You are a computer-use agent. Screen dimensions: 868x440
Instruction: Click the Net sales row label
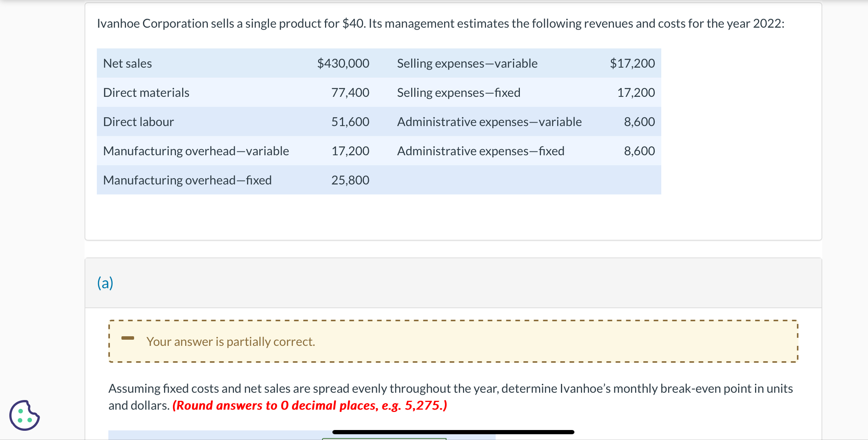click(x=128, y=63)
